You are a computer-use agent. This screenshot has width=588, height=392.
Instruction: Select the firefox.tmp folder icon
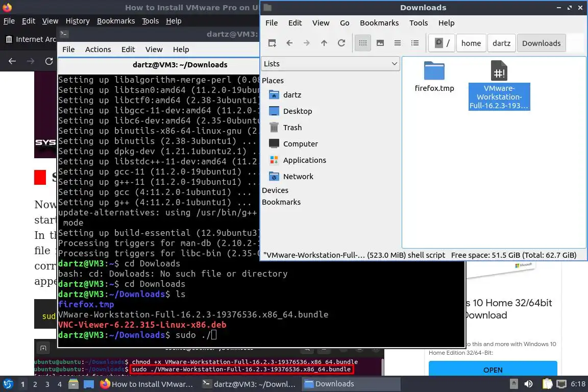(x=434, y=77)
